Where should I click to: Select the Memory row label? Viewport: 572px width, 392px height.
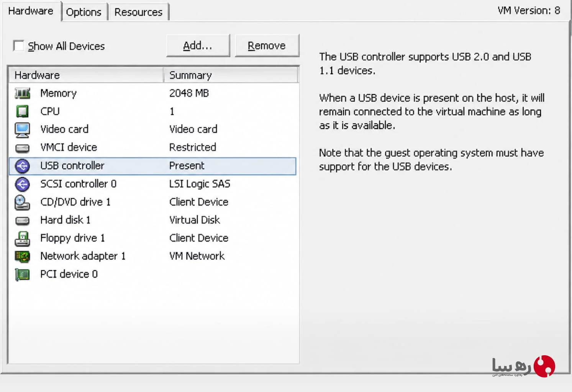(x=58, y=93)
